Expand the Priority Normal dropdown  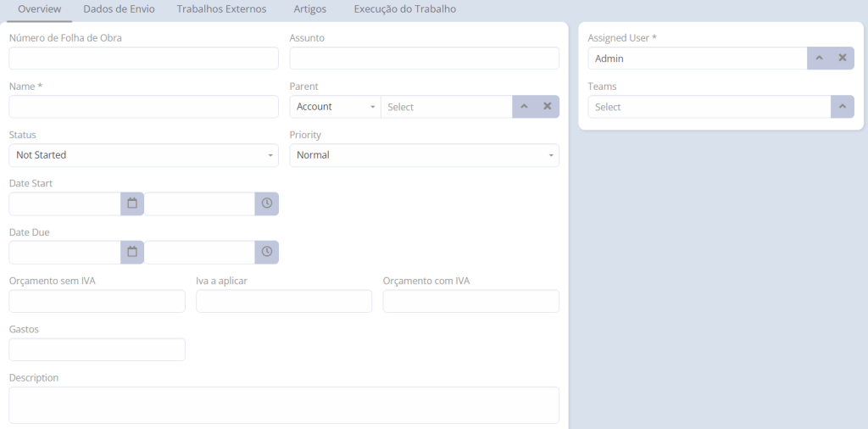(x=424, y=155)
